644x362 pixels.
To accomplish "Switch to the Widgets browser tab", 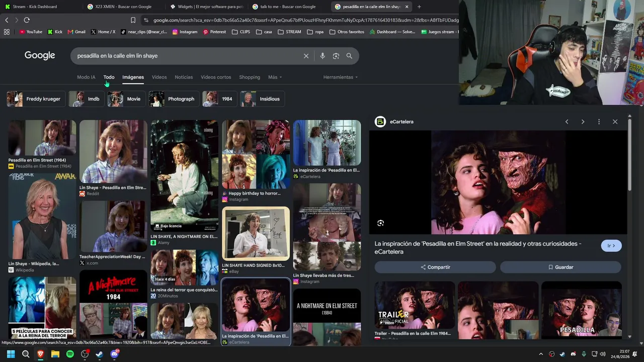I will pyautogui.click(x=206, y=7).
